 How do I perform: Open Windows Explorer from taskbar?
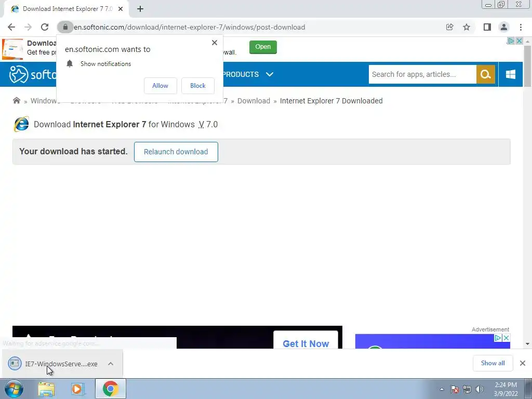(x=46, y=389)
